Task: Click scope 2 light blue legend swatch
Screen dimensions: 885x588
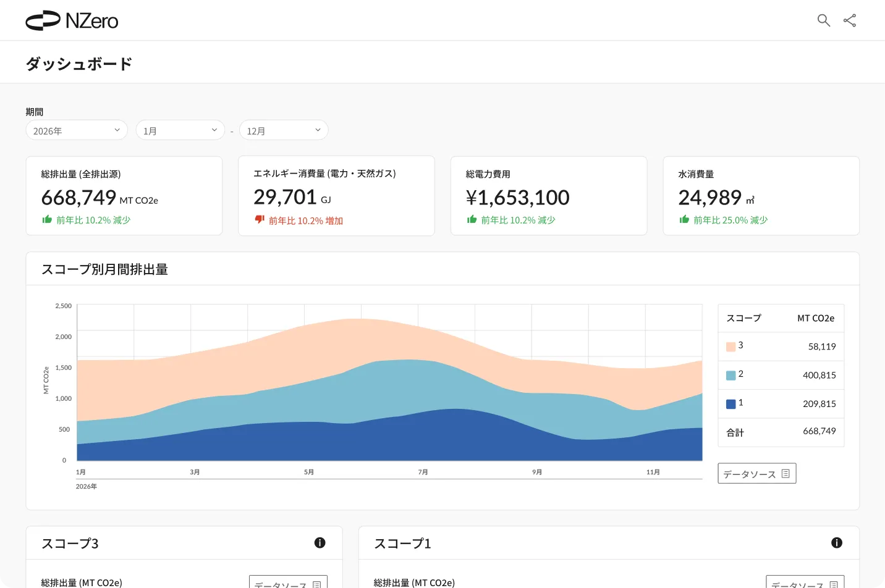Action: (x=730, y=375)
